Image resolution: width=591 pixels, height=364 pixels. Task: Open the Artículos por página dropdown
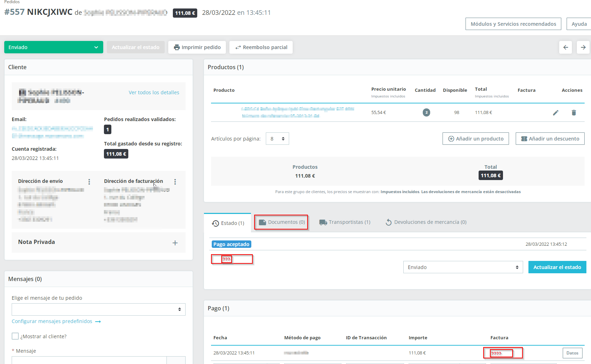tap(277, 139)
